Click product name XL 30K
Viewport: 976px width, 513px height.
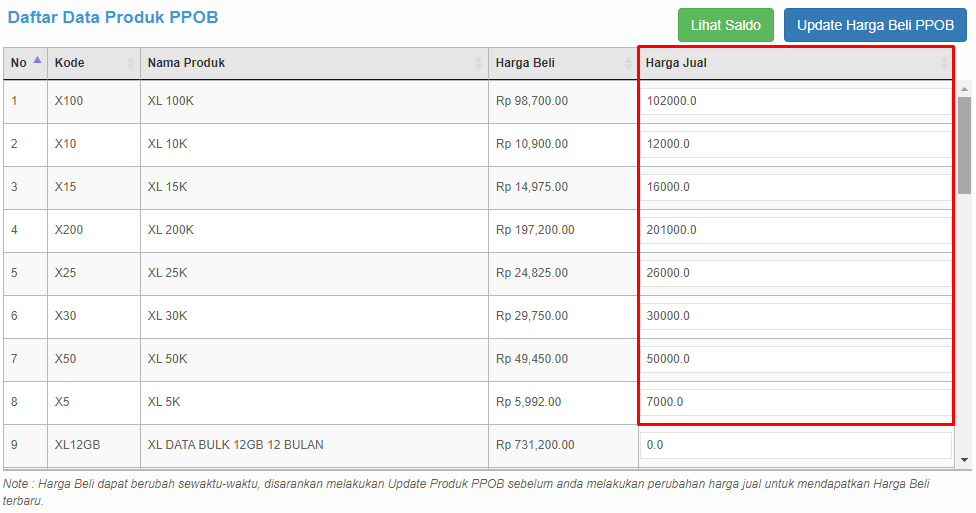tap(167, 316)
